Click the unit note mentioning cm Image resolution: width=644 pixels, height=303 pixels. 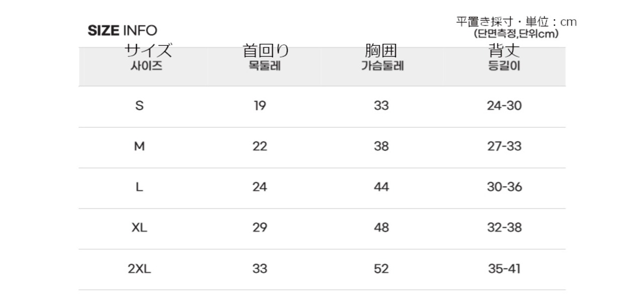516,28
